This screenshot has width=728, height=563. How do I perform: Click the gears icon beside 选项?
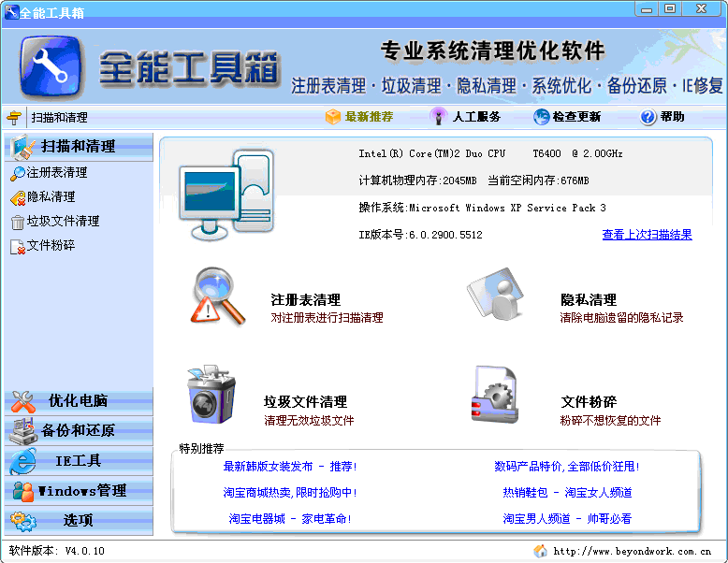click(23, 521)
